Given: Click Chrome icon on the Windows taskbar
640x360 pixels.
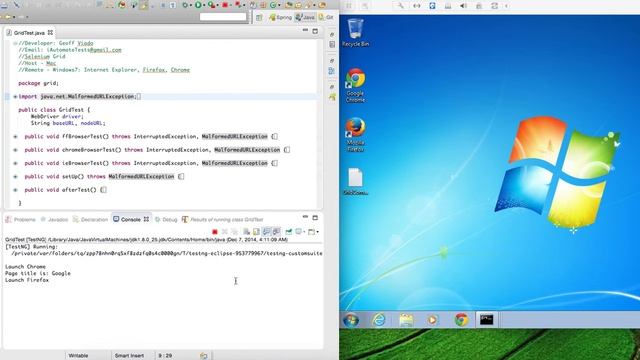Looking at the screenshot, I should click(462, 320).
